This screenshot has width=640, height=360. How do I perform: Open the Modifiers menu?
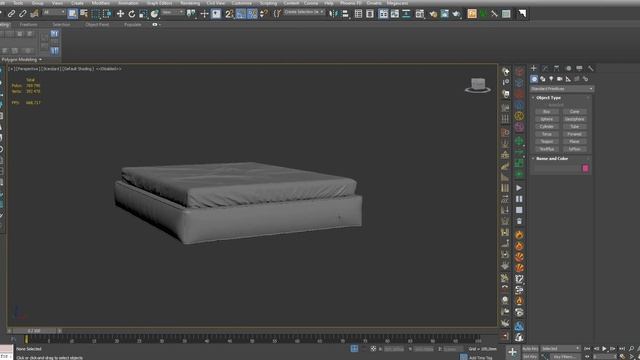pyautogui.click(x=100, y=3)
